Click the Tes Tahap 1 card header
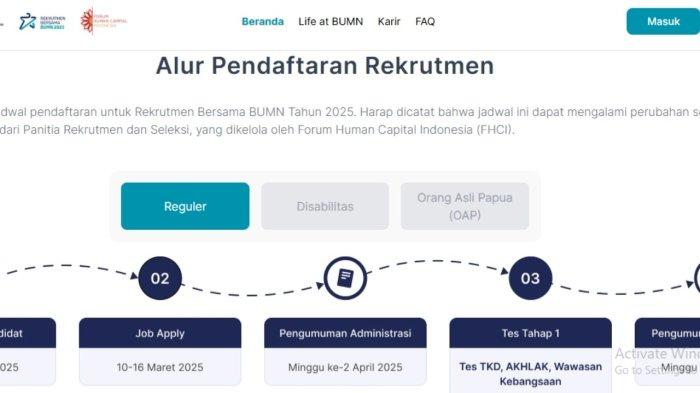 click(x=530, y=333)
